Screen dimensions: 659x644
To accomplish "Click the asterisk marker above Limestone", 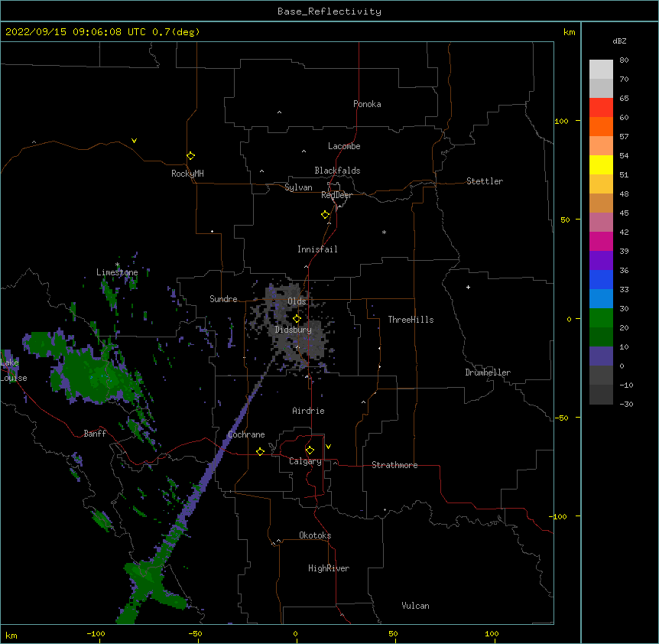I will coord(117,265).
